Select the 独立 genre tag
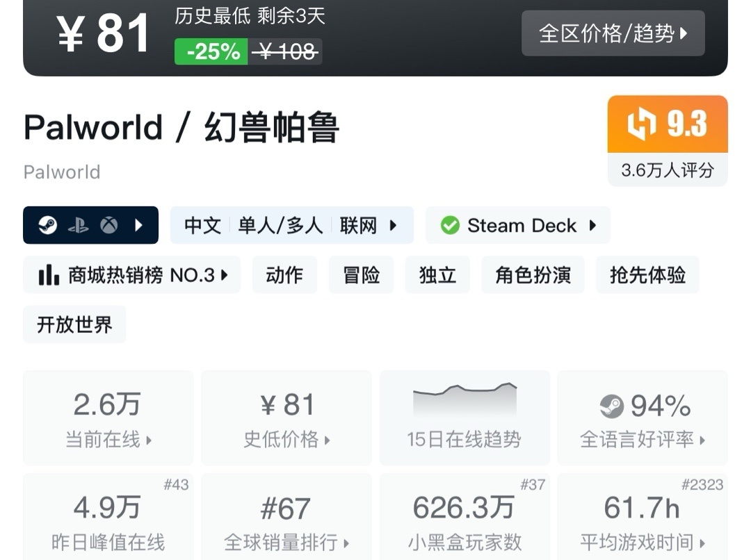Image resolution: width=751 pixels, height=560 pixels. tap(437, 274)
